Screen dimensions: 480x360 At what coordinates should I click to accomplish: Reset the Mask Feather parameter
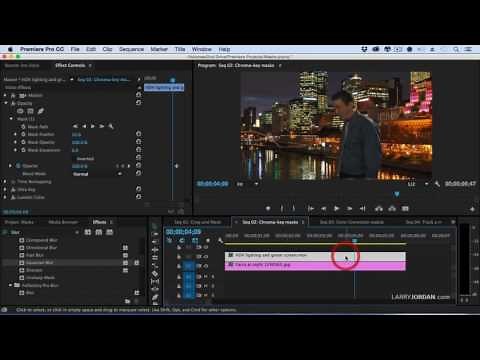(138, 134)
